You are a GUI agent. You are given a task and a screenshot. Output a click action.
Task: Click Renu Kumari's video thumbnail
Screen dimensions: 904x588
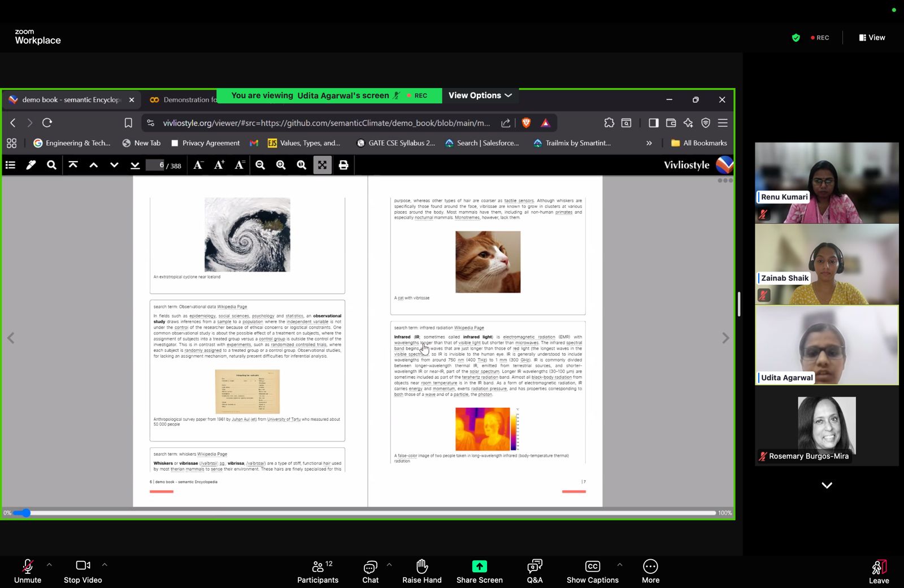(827, 182)
